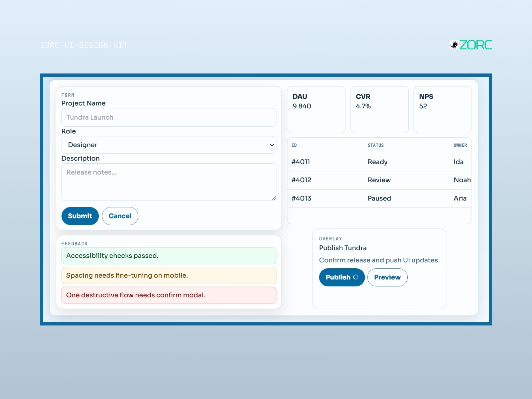This screenshot has width=532, height=399.
Task: Click the red destructive flow alert
Action: point(169,295)
